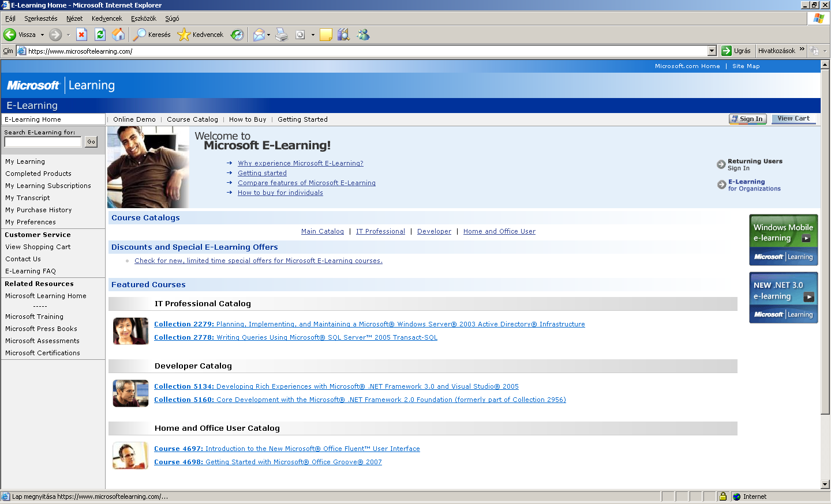Click the Developer Catalog man thumbnail
Viewport: 831px width, 504px height.
(130, 393)
